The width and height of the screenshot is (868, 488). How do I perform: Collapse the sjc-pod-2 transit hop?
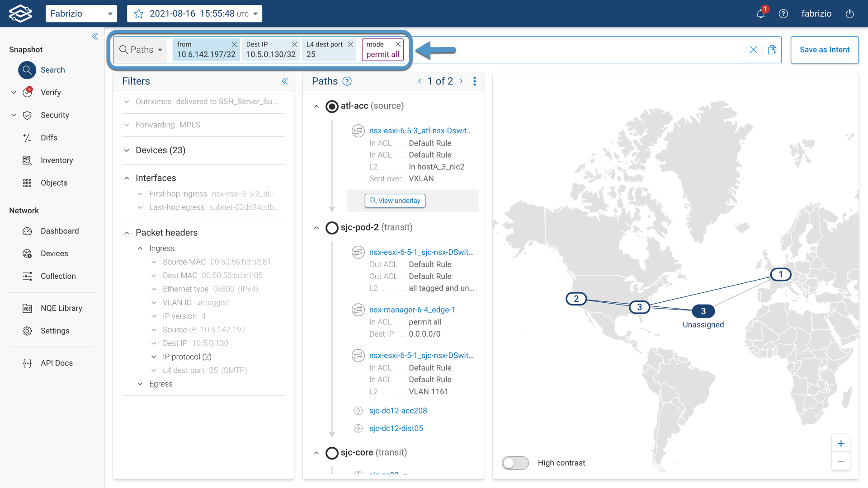tap(316, 228)
